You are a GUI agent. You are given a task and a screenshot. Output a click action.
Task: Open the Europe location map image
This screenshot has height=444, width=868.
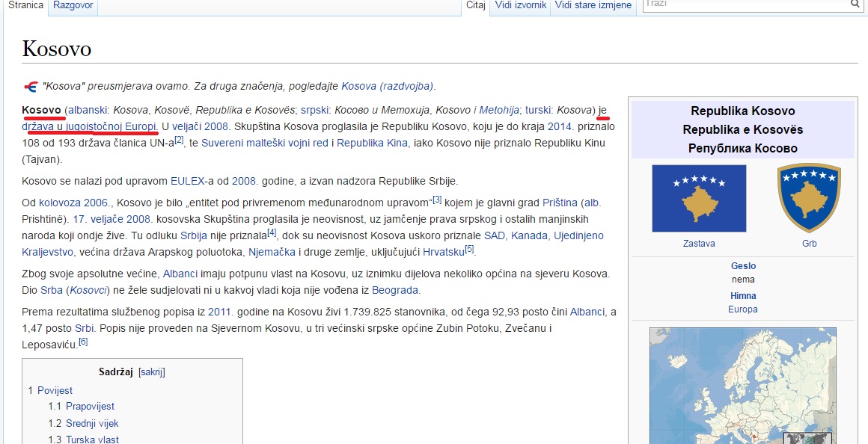click(x=743, y=386)
